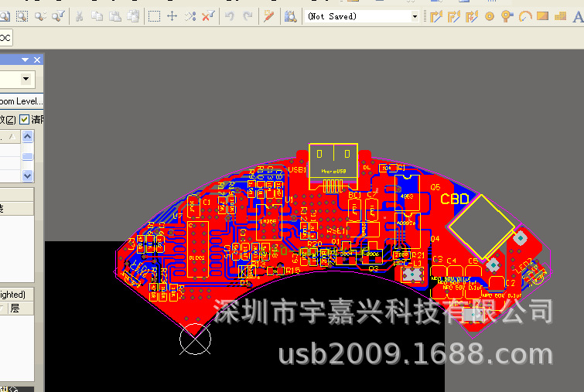Click the panel list scrollbar thumb

[27, 156]
